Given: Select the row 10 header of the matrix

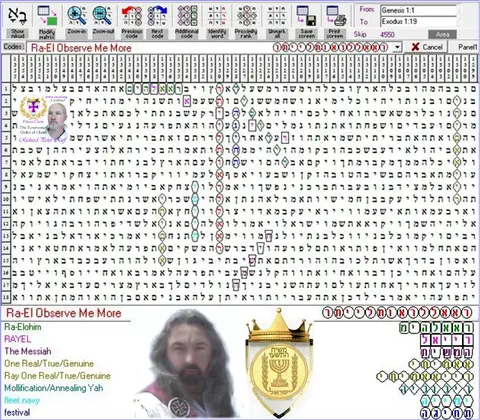Looking at the screenshot, I should [x=6, y=199].
